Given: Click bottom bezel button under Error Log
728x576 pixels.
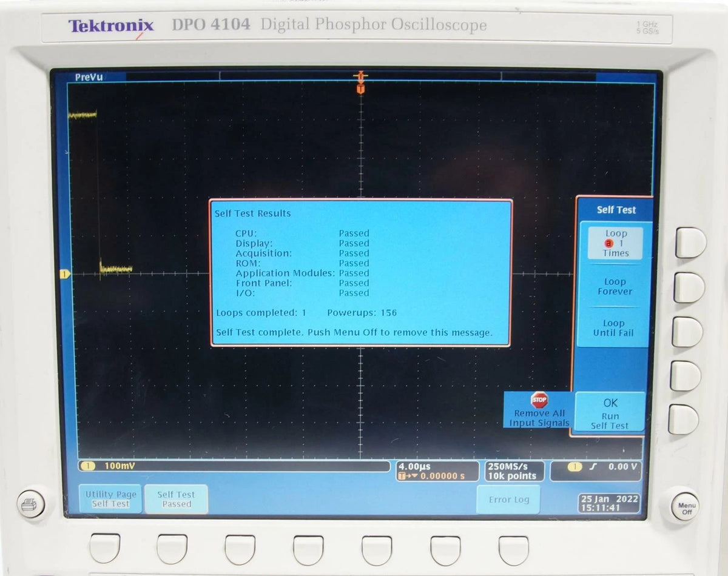Looking at the screenshot, I should pyautogui.click(x=514, y=551).
